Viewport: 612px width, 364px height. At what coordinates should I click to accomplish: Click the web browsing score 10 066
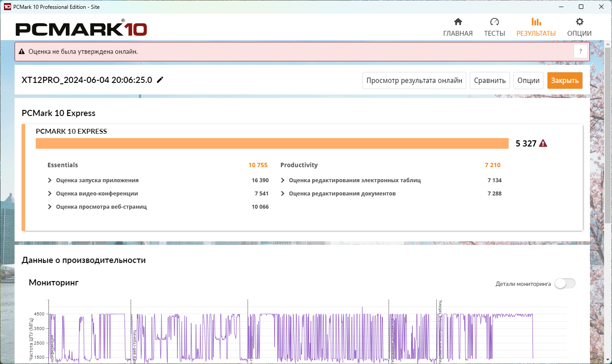coord(260,207)
